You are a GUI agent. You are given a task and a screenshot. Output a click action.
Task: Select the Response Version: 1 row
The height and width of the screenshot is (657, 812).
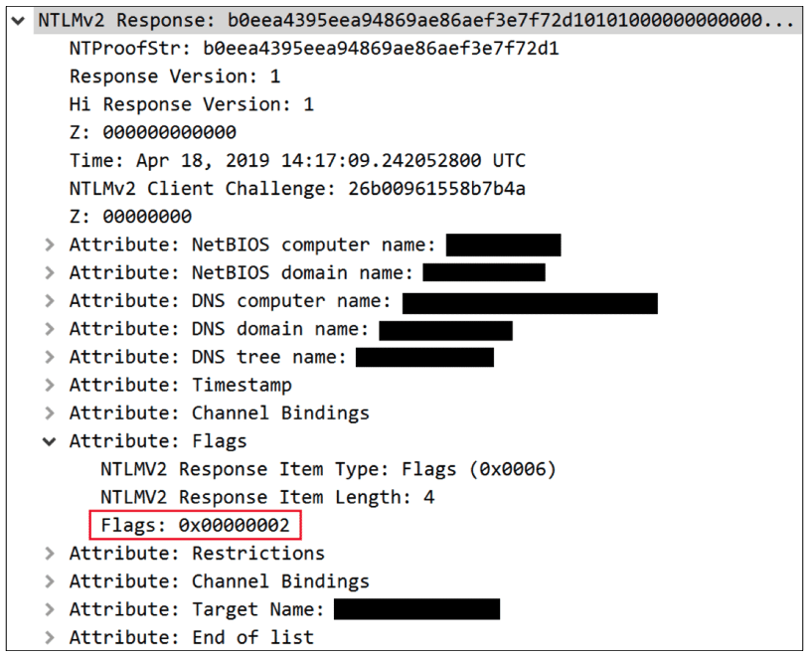175,77
